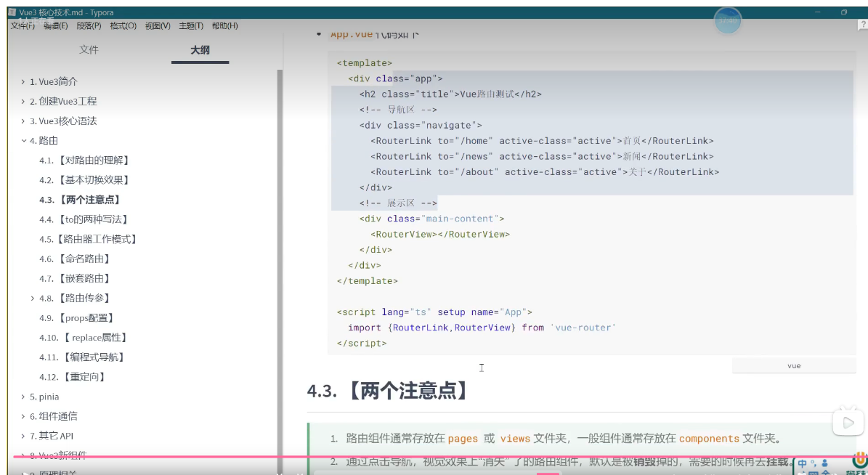Collapse the 4. 路由 outline section

(x=23, y=141)
